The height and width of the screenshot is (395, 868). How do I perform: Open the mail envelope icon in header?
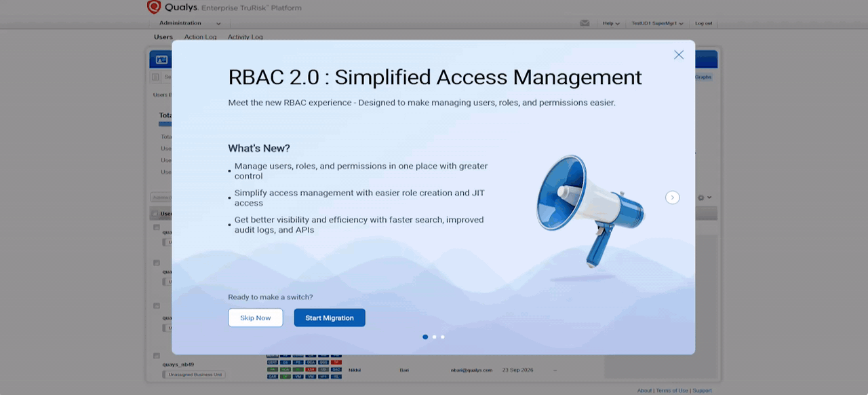585,23
